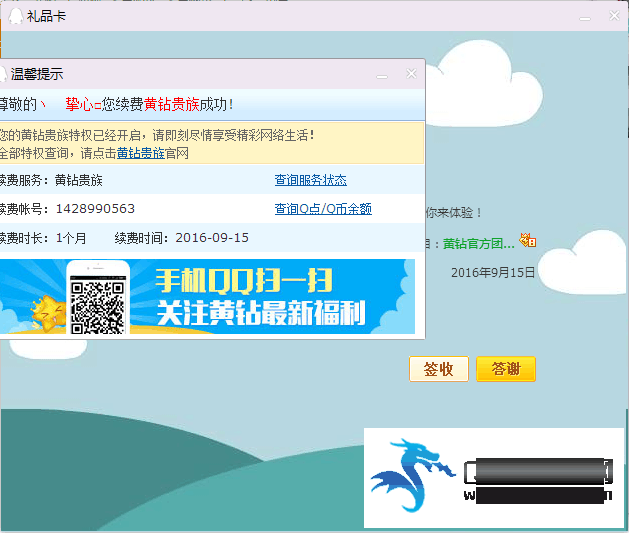629x533 pixels.
Task: Click the star mascot in the banner
Action: [48, 313]
